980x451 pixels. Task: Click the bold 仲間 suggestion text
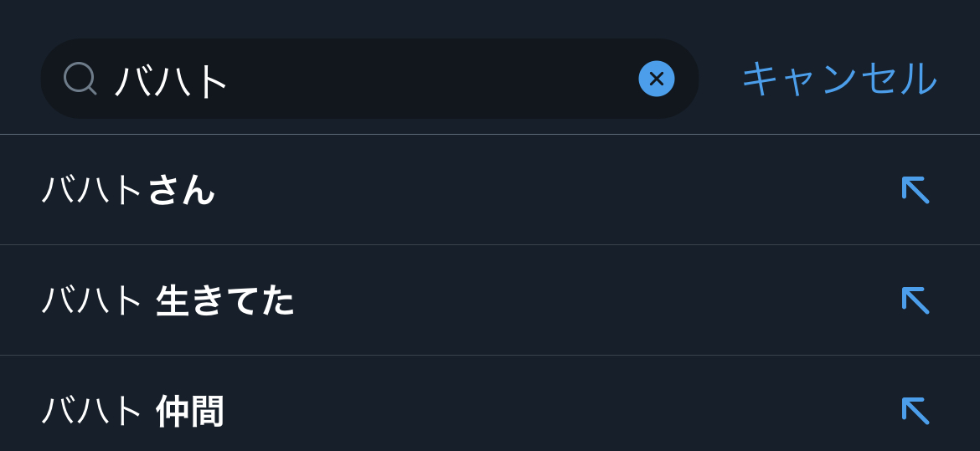coord(190,411)
